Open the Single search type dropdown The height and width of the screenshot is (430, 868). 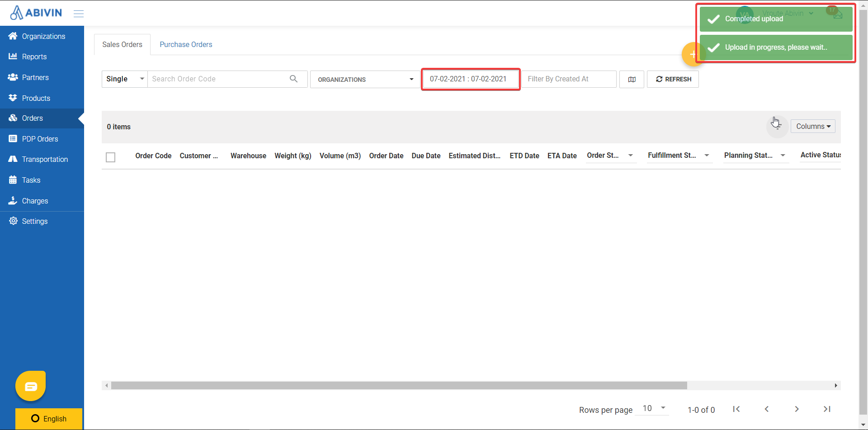click(x=125, y=79)
